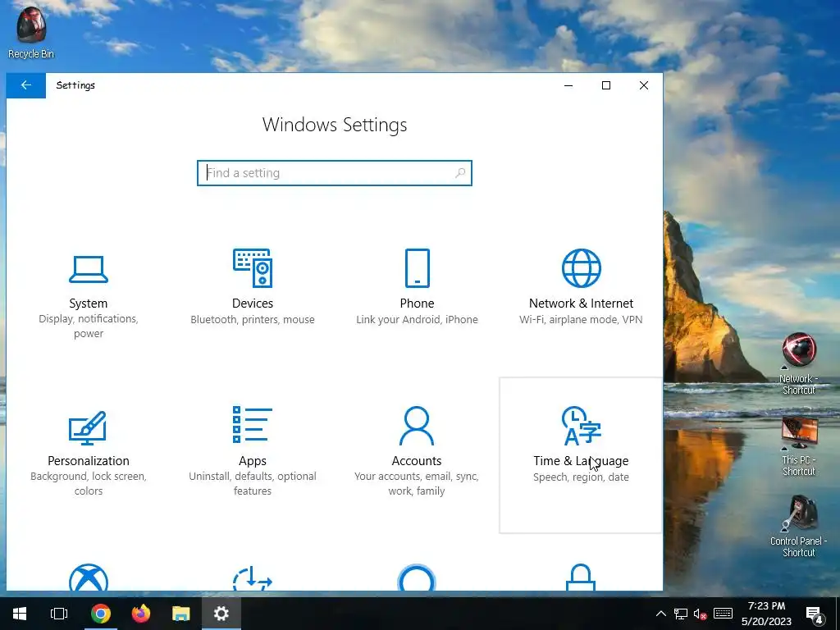Open the Action Center notifications icon
This screenshot has height=630, width=840.
(x=815, y=614)
